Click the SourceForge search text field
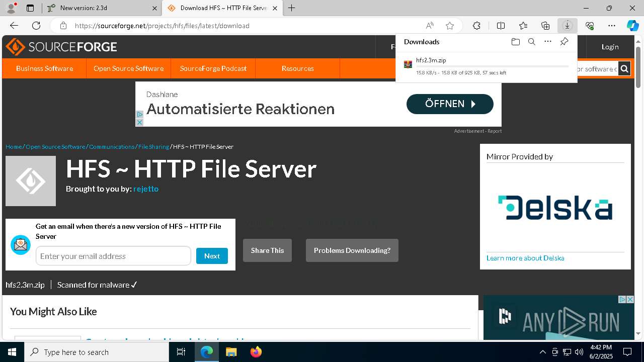This screenshot has height=362, width=644. pos(597,69)
